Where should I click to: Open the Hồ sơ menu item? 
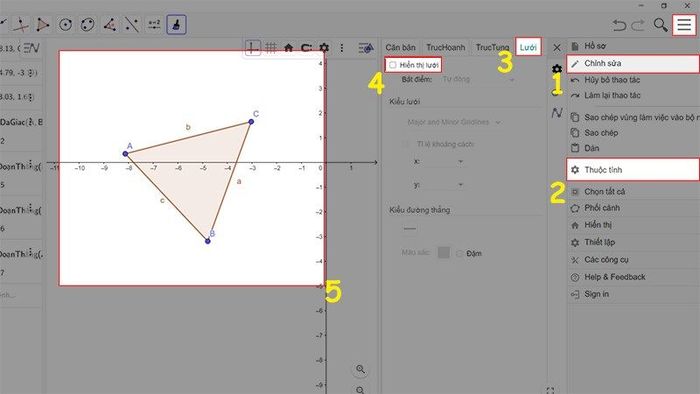tap(633, 46)
